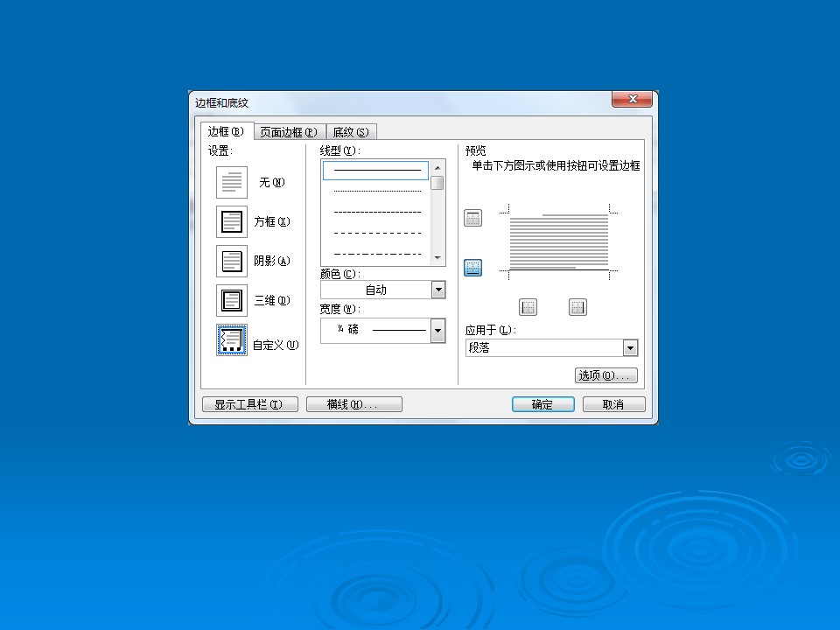
Task: Click the 三维 setting label
Action: (x=271, y=300)
